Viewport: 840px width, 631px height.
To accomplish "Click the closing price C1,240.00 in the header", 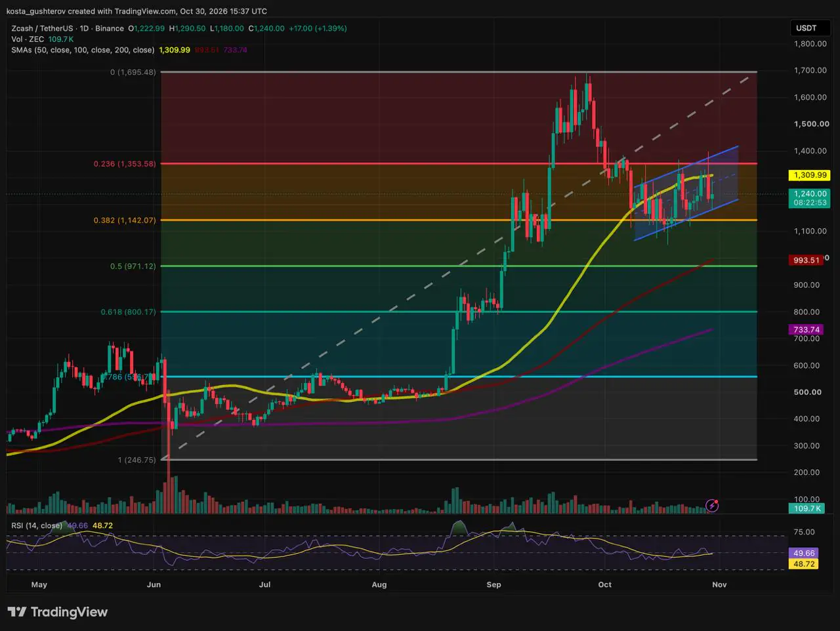I will [266, 28].
